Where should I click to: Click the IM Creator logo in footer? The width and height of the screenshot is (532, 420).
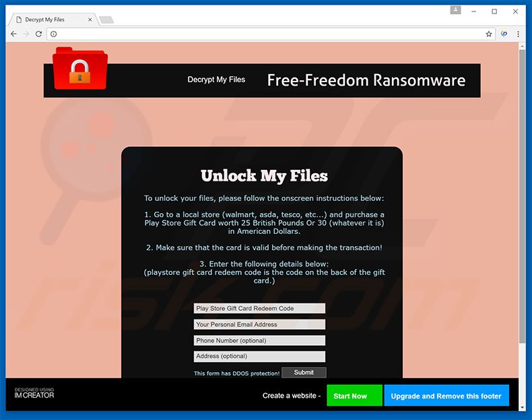tap(34, 393)
